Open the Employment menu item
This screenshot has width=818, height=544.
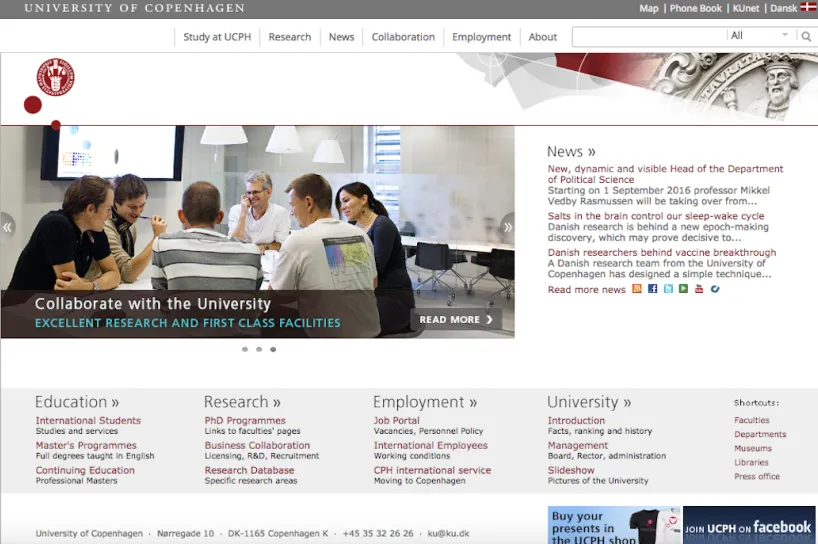pos(482,37)
